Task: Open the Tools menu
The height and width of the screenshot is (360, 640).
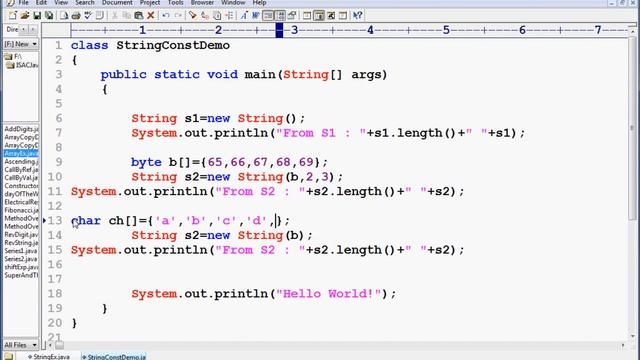Action: 176,2
